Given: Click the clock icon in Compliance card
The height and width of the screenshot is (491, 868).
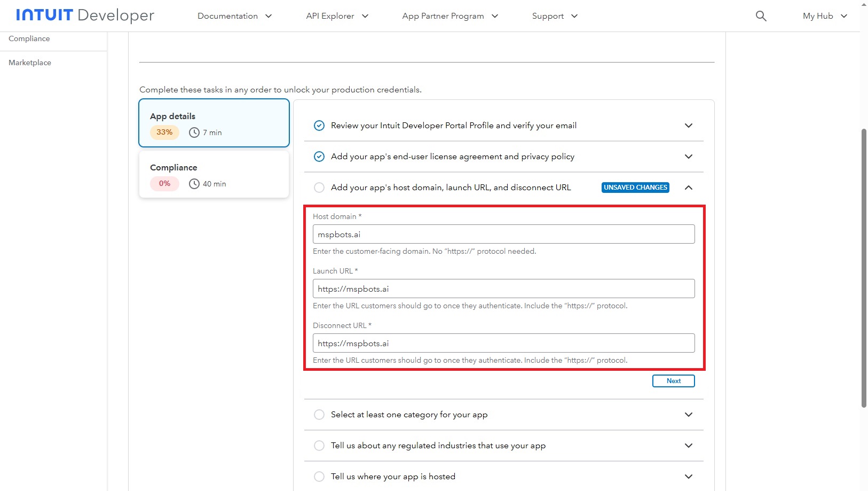Looking at the screenshot, I should pyautogui.click(x=194, y=184).
